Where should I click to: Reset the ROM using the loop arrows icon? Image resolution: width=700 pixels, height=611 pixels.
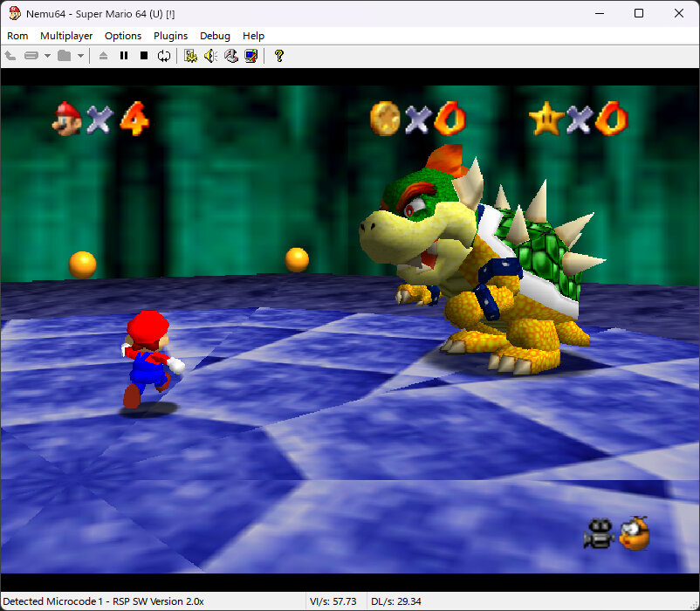164,56
